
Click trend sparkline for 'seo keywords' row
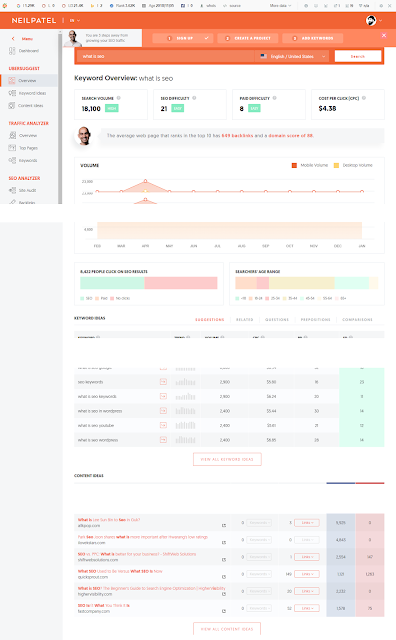(185, 382)
